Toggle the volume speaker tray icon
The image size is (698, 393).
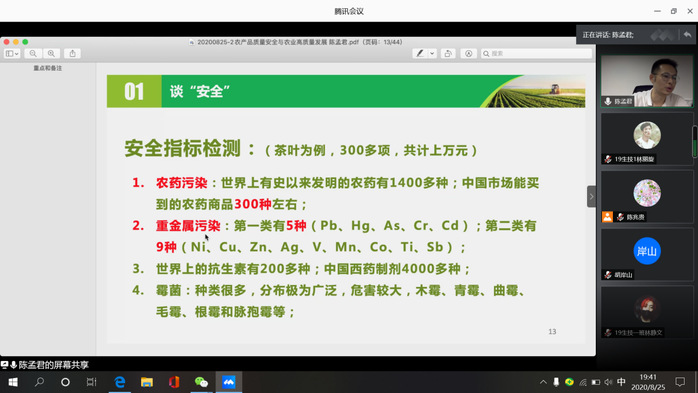click(x=608, y=382)
